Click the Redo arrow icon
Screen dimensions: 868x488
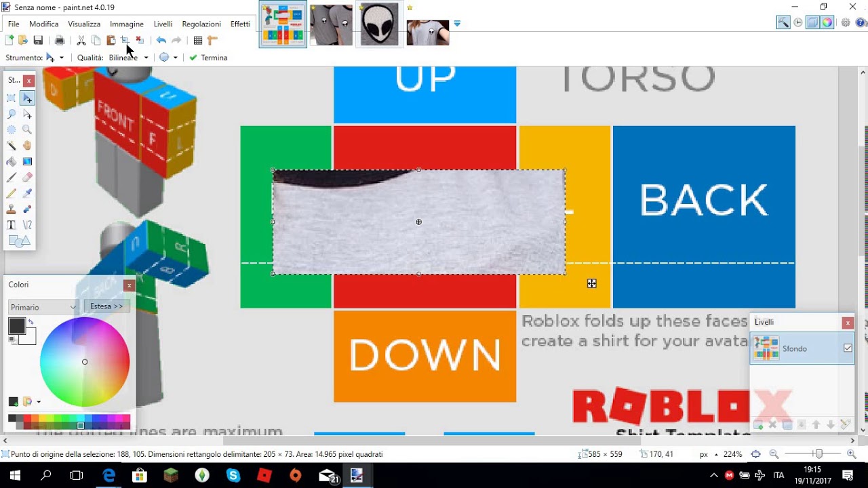(x=176, y=41)
